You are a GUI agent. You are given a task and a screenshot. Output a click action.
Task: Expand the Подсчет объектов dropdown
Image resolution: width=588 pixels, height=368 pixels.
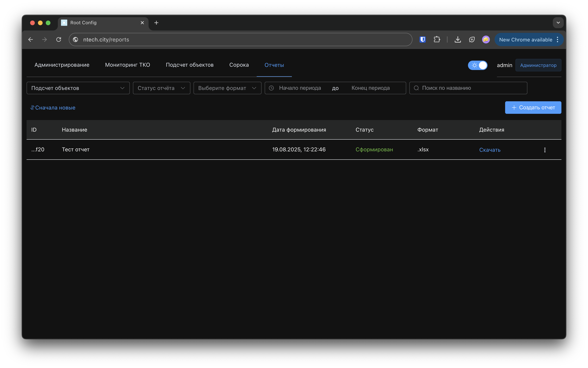[78, 88]
